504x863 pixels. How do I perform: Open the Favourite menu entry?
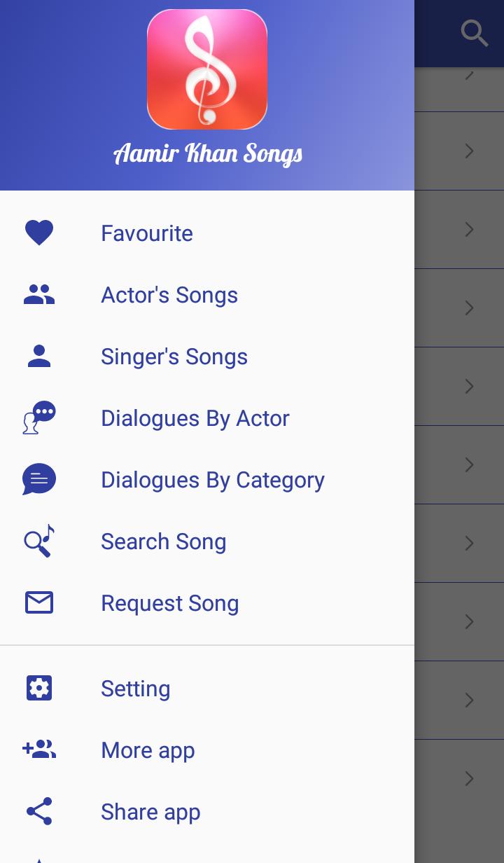pyautogui.click(x=147, y=233)
